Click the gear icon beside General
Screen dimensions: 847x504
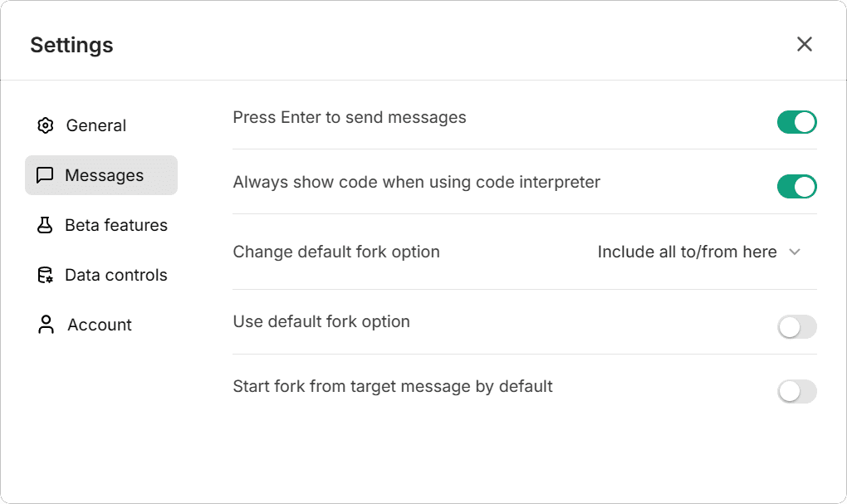[x=46, y=125]
